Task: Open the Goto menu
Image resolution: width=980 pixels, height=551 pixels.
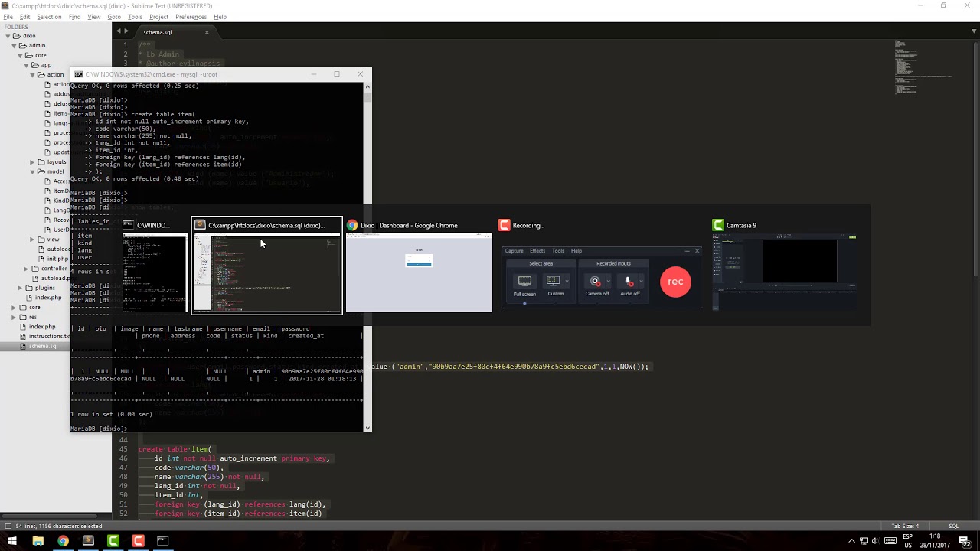Action: click(x=114, y=17)
